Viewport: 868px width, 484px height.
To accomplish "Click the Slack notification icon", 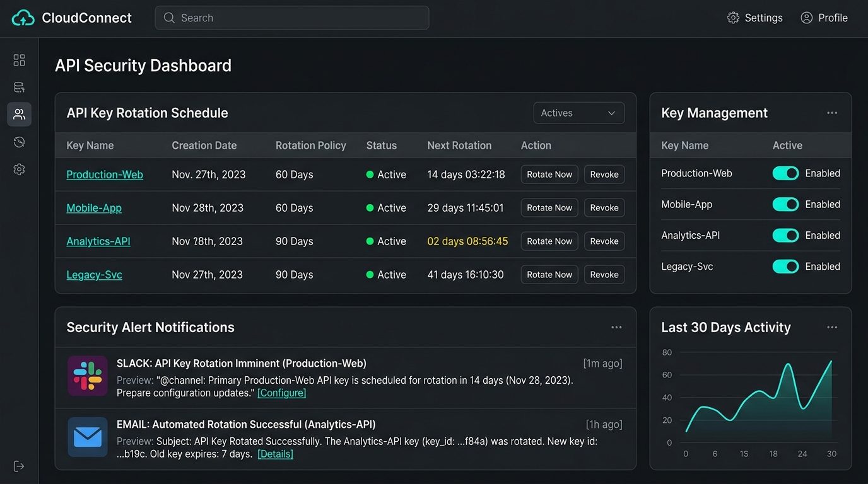I will click(88, 376).
